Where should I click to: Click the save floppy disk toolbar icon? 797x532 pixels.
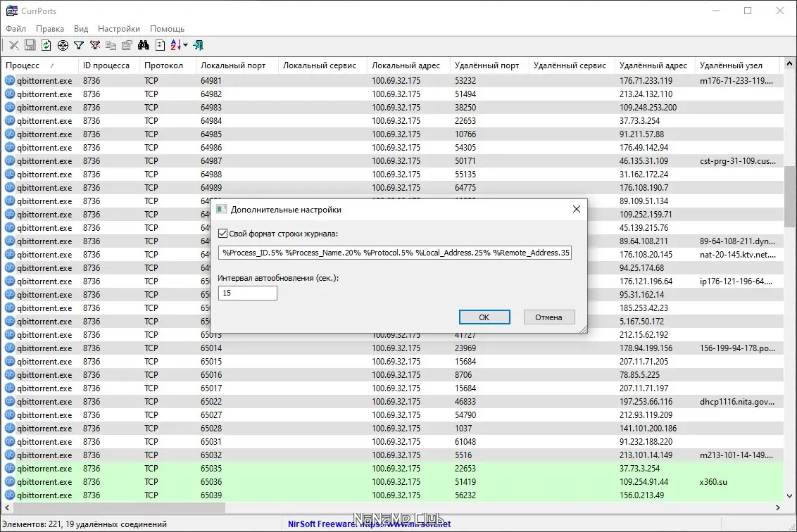click(x=30, y=45)
